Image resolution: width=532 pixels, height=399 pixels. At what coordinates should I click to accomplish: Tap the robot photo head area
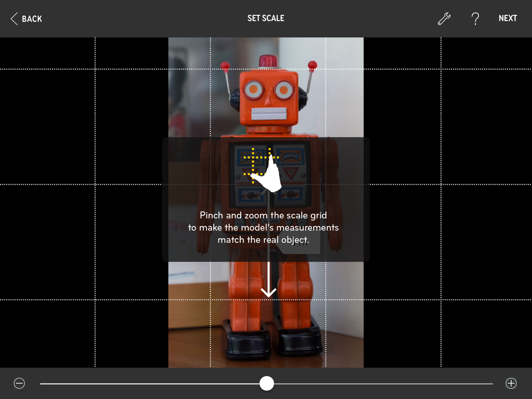(269, 98)
